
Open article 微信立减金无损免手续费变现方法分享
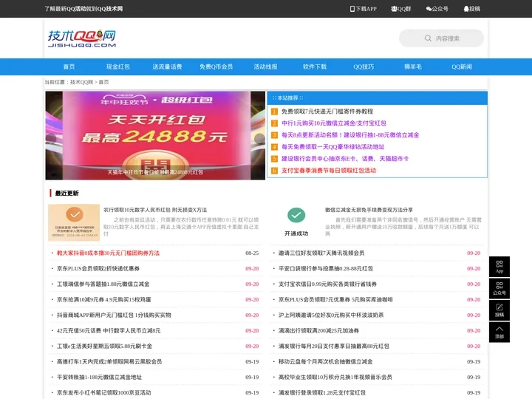click(x=369, y=210)
